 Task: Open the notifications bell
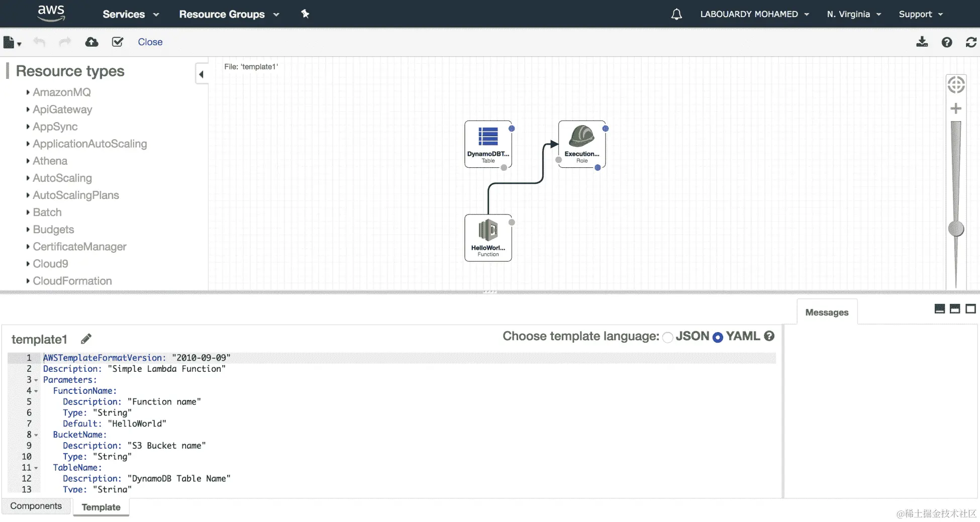coord(676,14)
